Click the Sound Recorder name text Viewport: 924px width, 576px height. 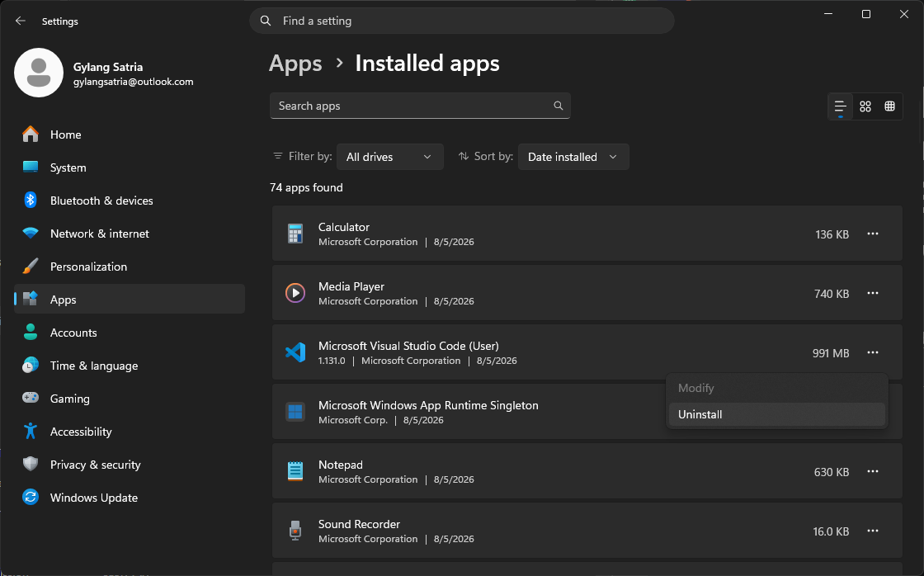tap(359, 524)
